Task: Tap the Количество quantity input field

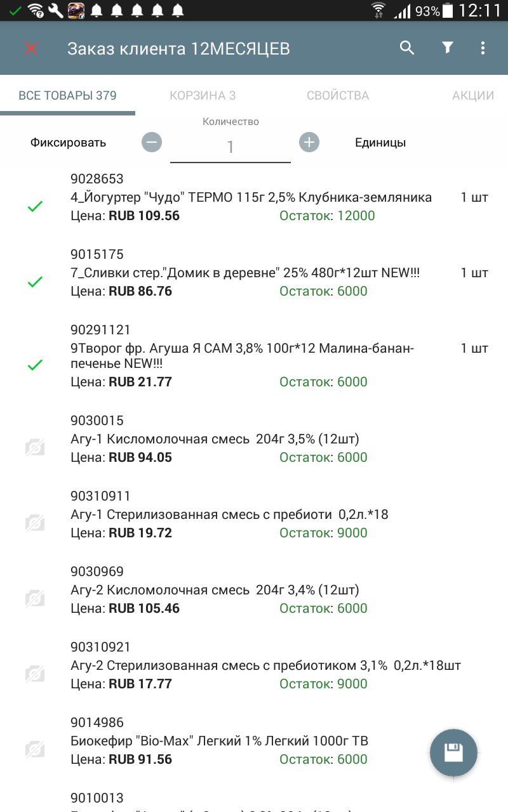Action: pos(231,147)
